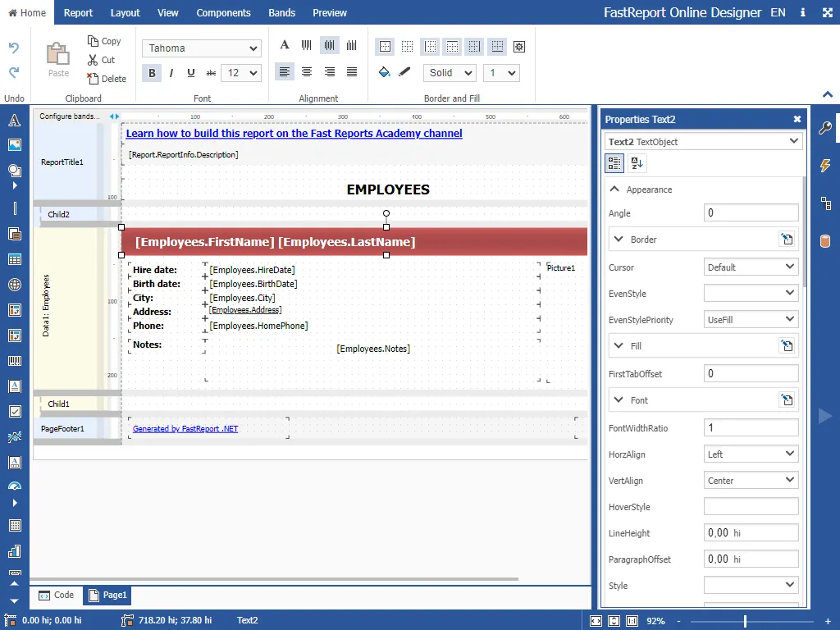Open the HorzAlign Left dropdown

point(751,454)
